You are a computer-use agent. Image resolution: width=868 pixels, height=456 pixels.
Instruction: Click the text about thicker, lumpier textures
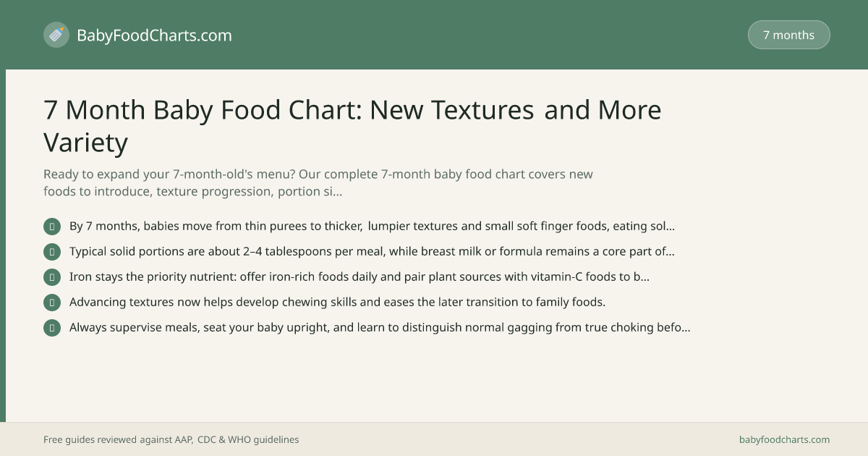tap(373, 226)
